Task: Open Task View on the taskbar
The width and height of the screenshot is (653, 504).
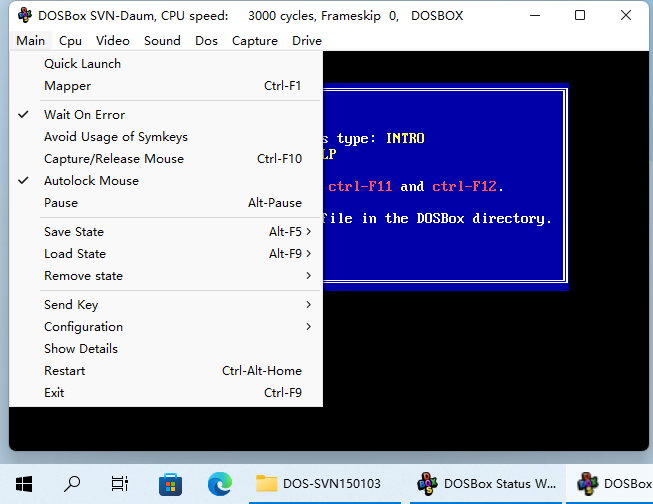Action: tap(120, 484)
